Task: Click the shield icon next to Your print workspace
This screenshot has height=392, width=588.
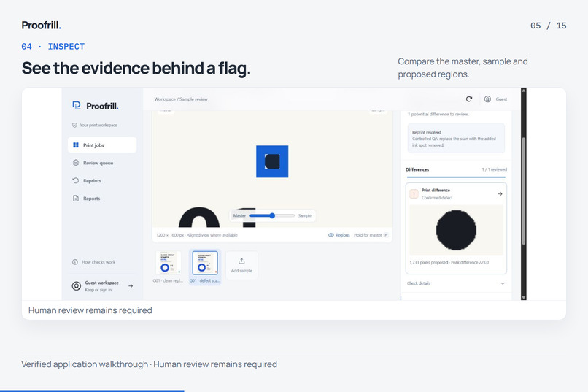Action: [x=74, y=125]
